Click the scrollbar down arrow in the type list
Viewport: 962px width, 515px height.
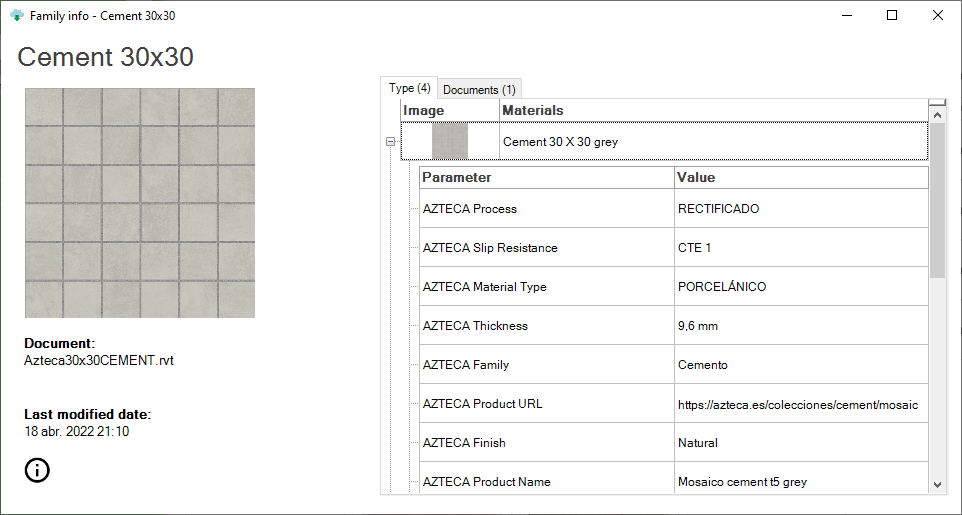click(x=937, y=484)
